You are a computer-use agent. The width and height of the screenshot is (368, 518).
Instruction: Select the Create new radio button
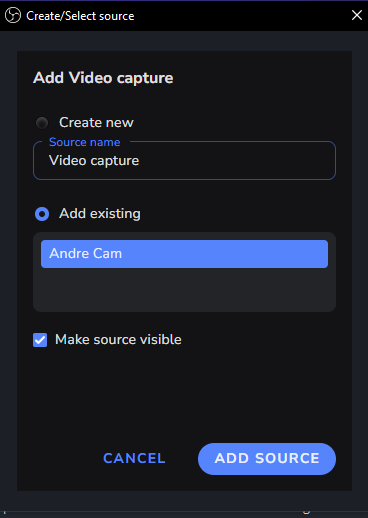(42, 123)
